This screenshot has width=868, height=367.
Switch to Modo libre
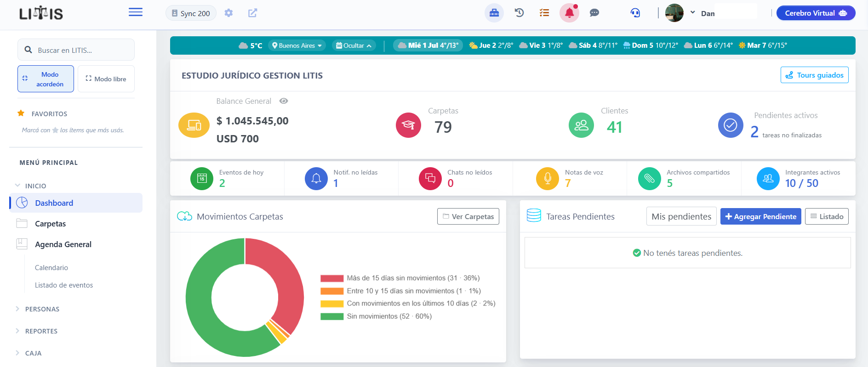coord(106,79)
